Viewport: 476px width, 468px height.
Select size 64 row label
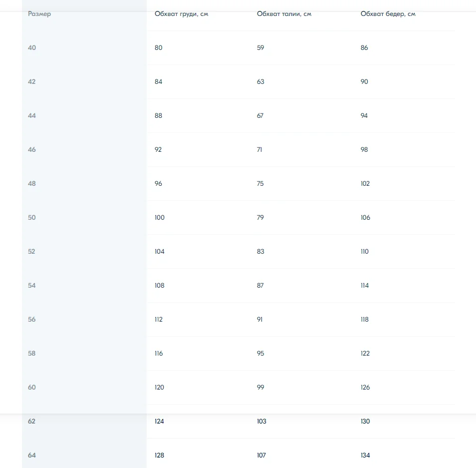pyautogui.click(x=32, y=455)
